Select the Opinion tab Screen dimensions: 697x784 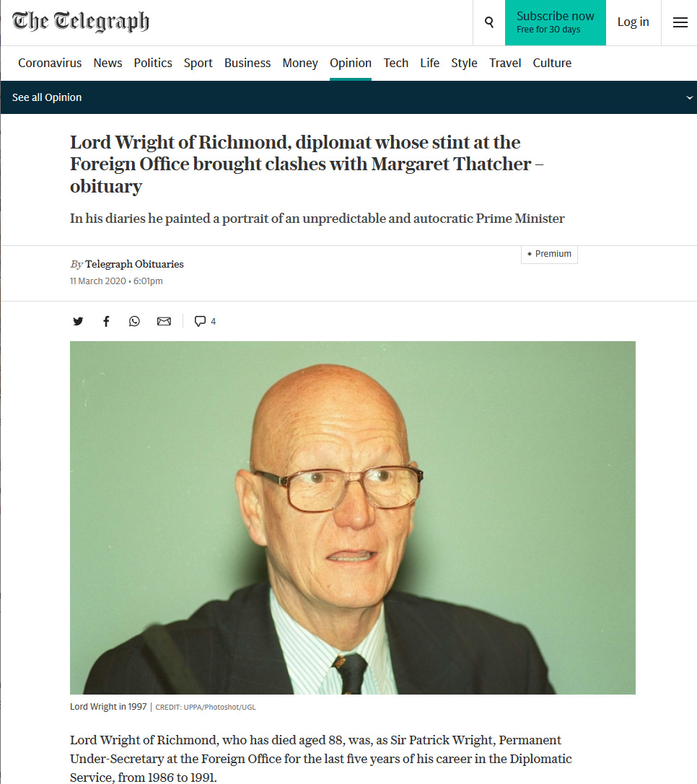coord(350,63)
